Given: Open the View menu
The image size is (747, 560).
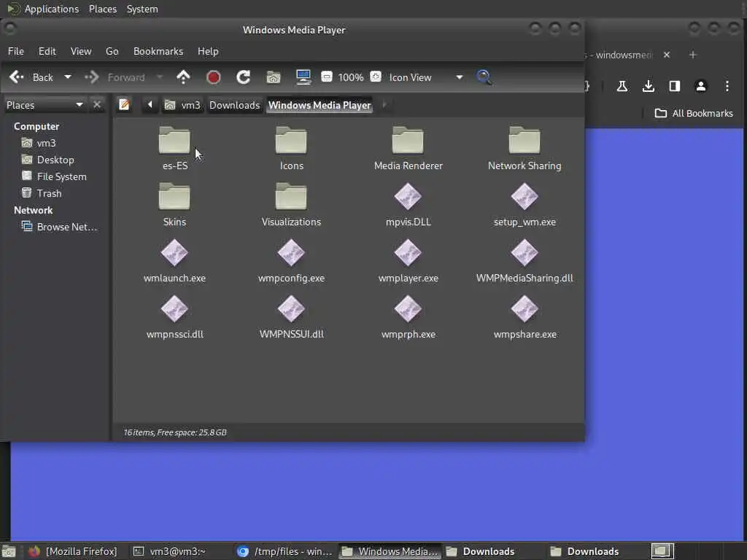Looking at the screenshot, I should [x=81, y=51].
